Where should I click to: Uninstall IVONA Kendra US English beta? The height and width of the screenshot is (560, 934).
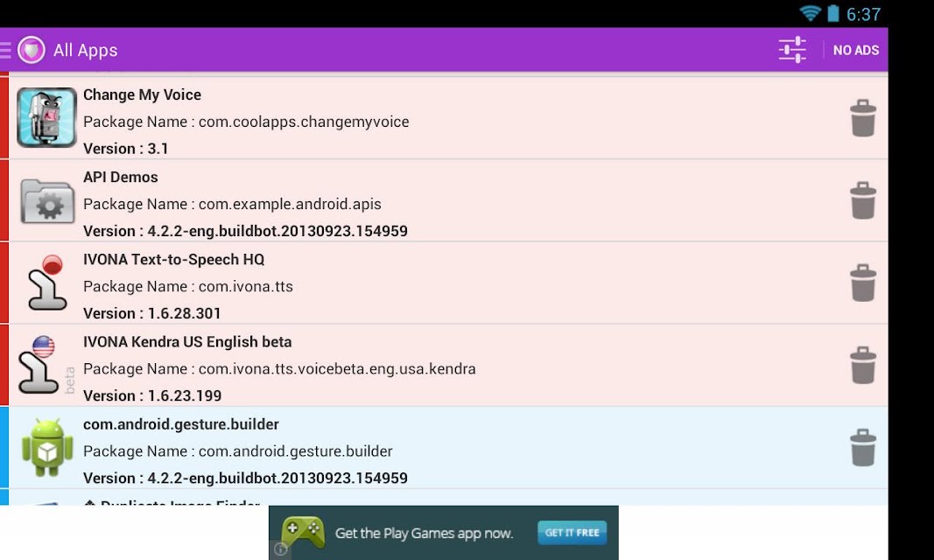click(x=862, y=366)
